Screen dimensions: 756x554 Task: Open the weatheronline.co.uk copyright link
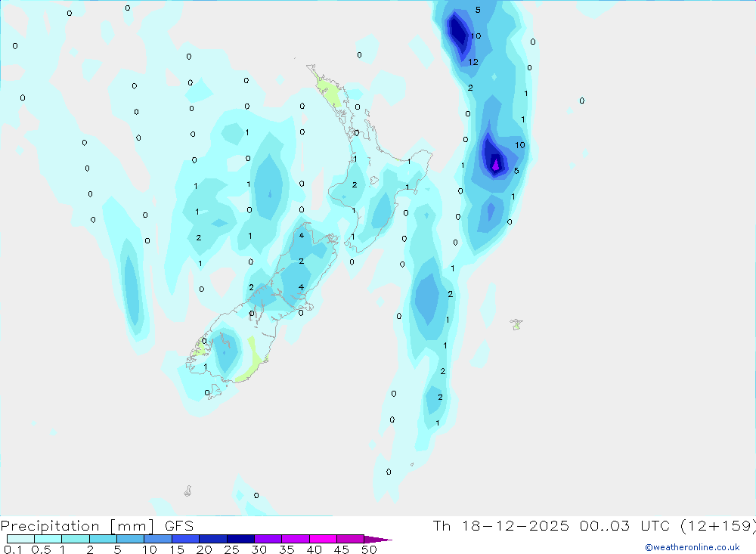pos(692,547)
